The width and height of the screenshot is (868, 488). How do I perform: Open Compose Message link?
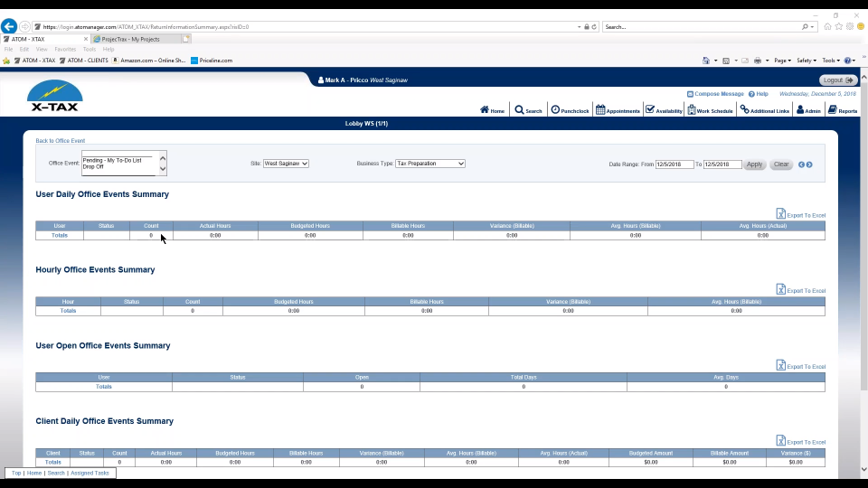(x=715, y=94)
